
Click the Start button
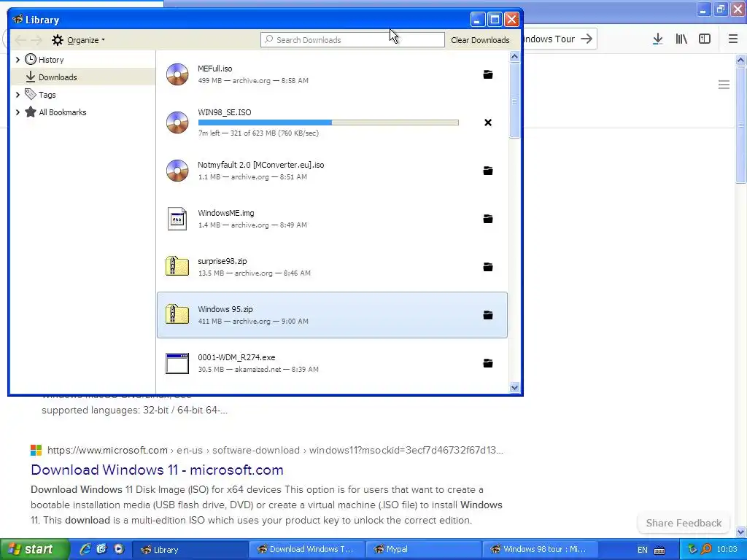click(x=34, y=549)
